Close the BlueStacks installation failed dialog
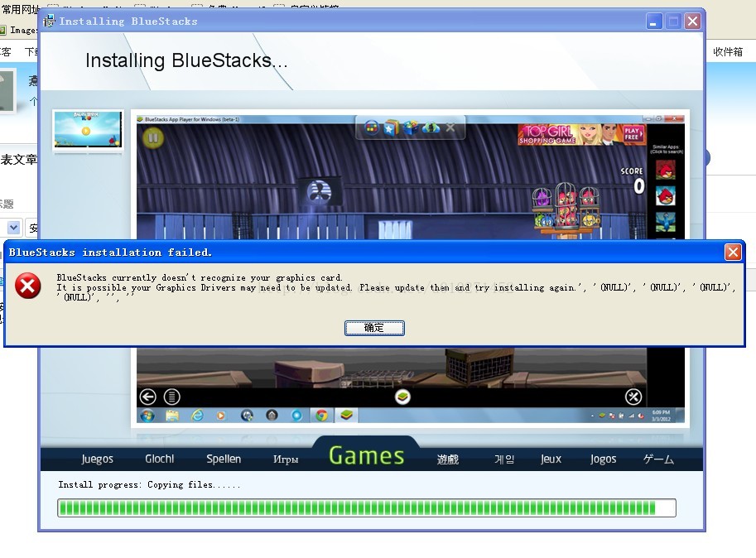 (733, 252)
